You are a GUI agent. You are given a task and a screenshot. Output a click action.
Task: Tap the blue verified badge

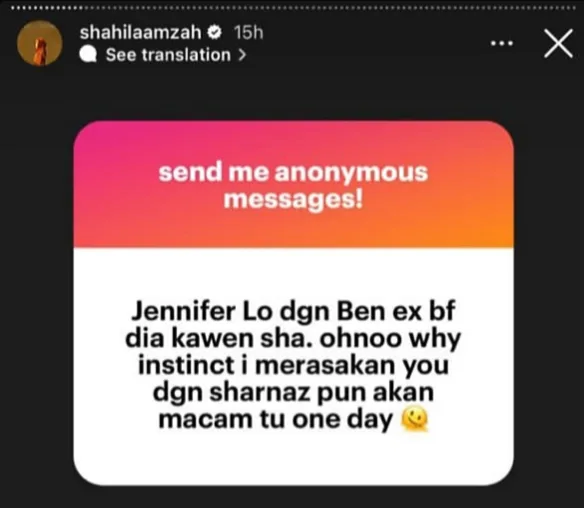point(215,33)
